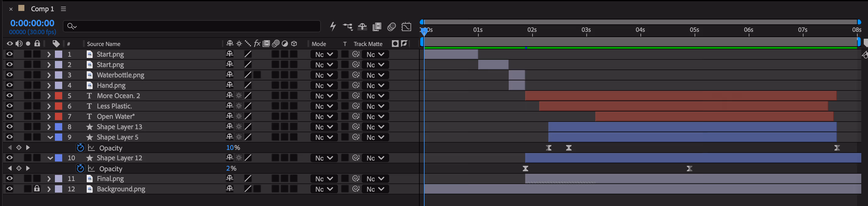Click the 3D Layer cube column header

tap(294, 44)
